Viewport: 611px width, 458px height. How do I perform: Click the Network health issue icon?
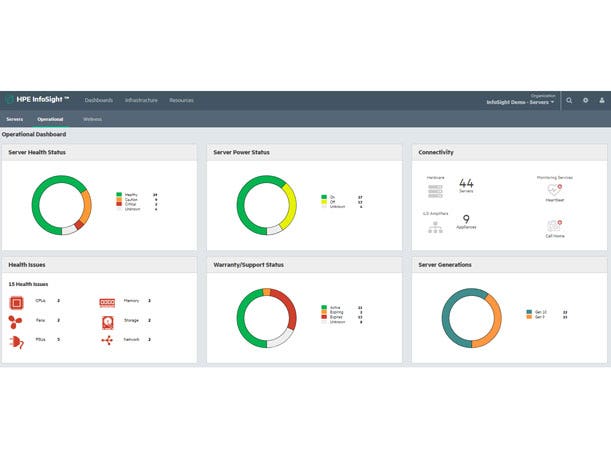click(x=107, y=340)
